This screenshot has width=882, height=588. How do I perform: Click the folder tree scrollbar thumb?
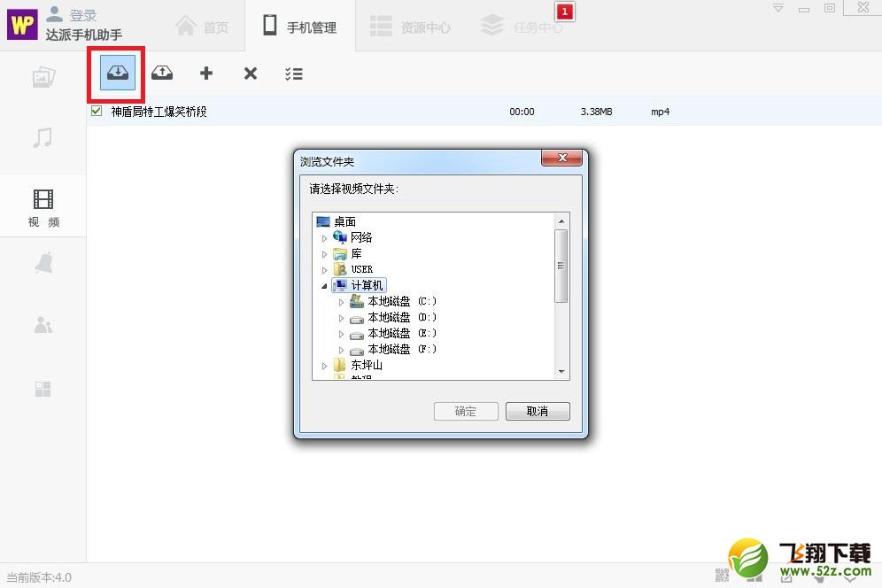coord(561,267)
